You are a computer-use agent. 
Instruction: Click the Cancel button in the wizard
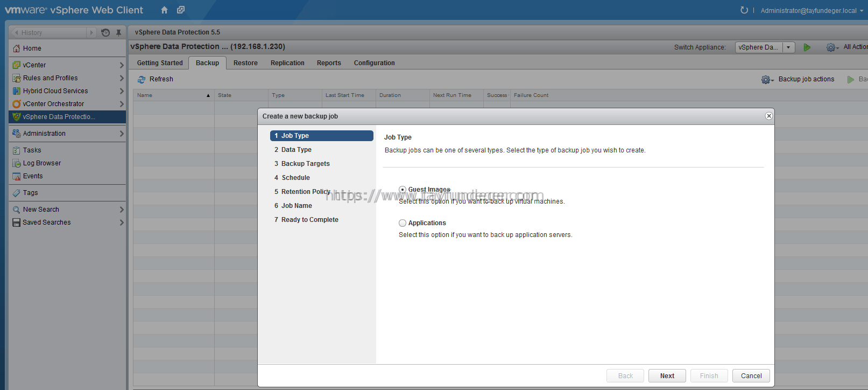[751, 376]
